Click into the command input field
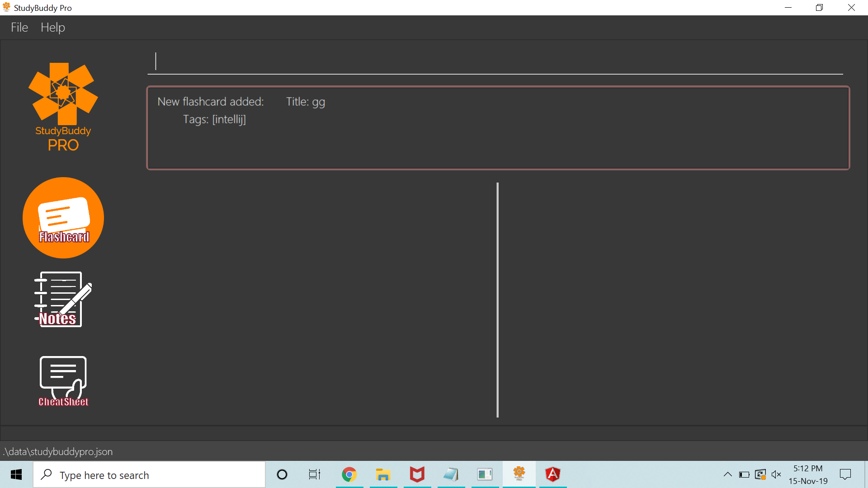 click(495, 62)
